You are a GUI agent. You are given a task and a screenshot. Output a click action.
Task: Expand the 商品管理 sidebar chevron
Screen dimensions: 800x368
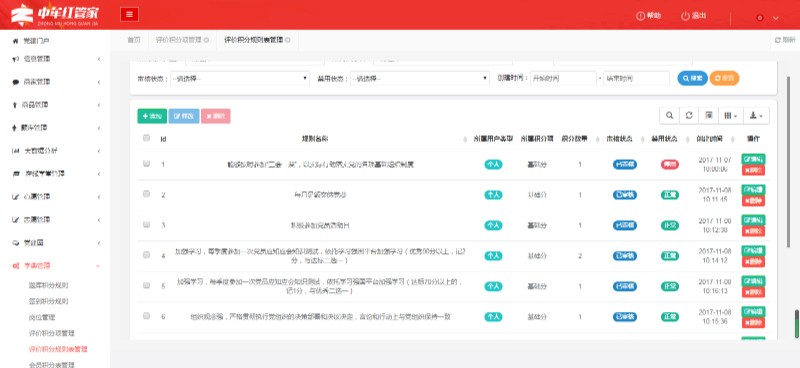click(98, 105)
